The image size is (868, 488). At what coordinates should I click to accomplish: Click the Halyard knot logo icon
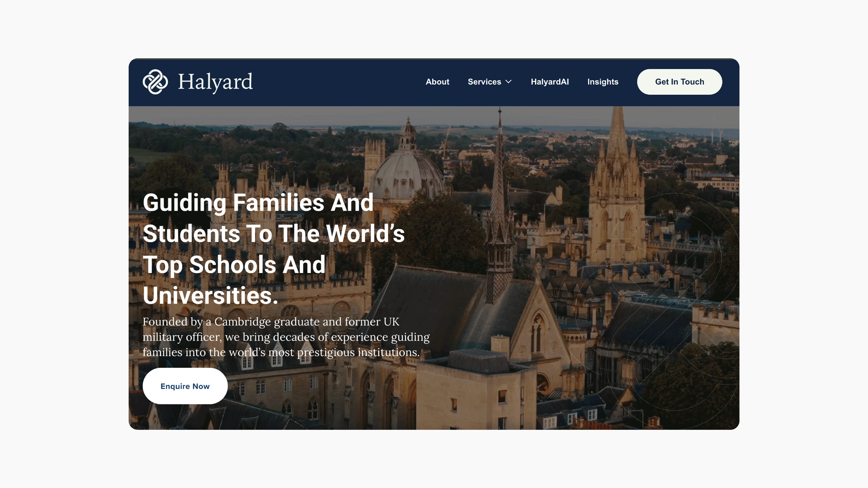(155, 82)
